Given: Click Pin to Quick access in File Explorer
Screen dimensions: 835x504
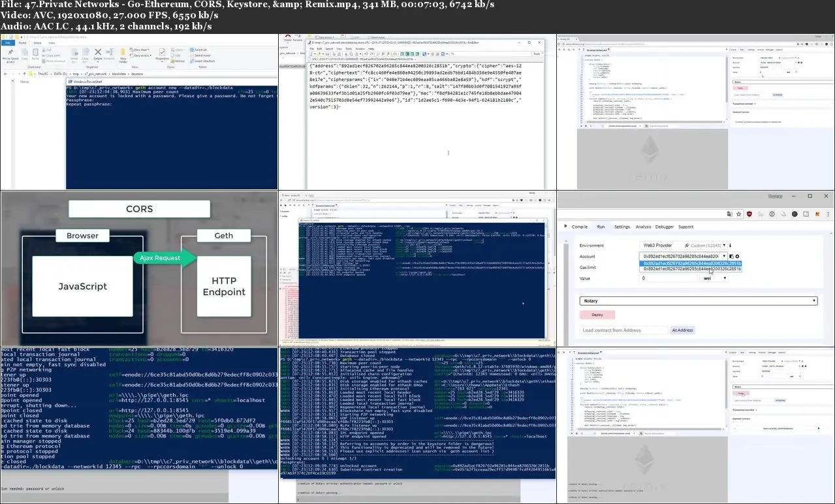Looking at the screenshot, I should click(x=10, y=56).
